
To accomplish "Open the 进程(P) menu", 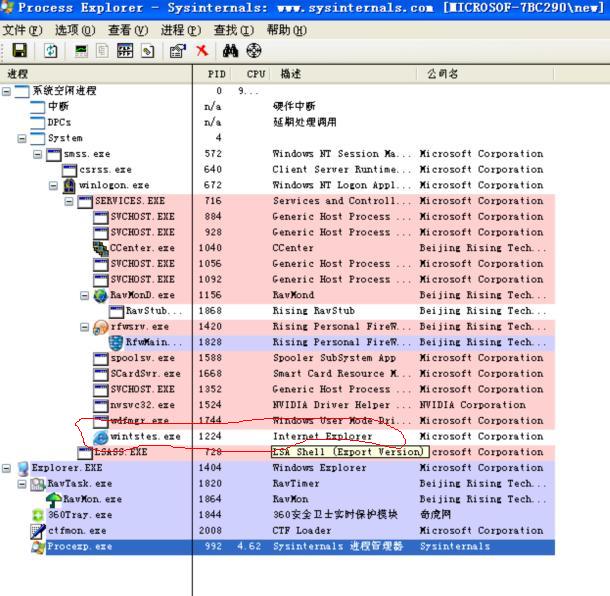I will click(181, 30).
